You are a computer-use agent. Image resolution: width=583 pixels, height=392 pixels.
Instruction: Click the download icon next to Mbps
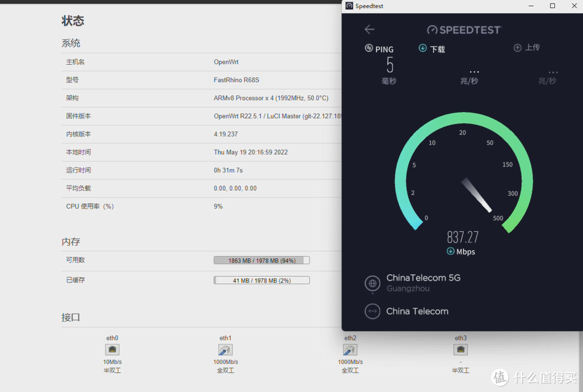[450, 251]
